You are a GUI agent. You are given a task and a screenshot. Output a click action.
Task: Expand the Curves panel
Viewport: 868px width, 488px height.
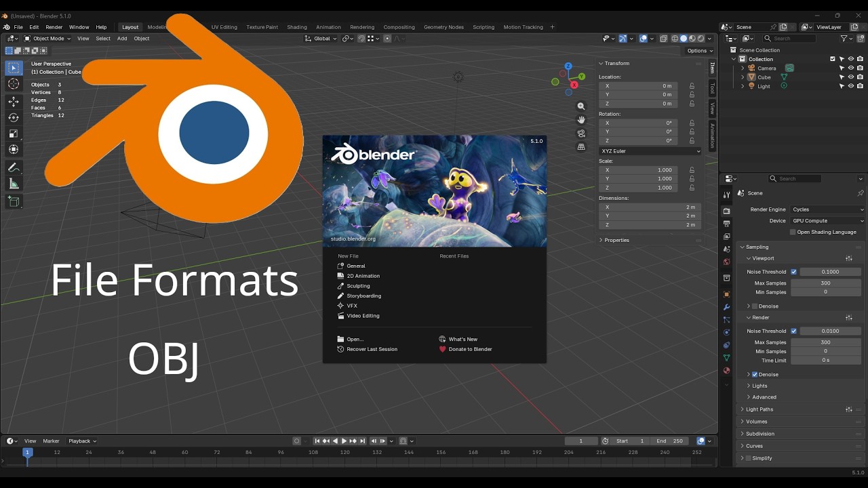pos(754,446)
